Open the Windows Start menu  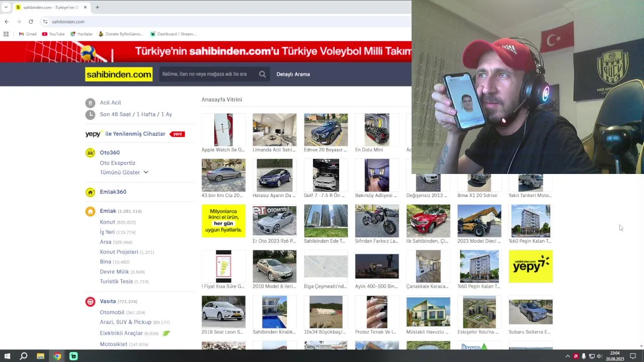(7, 356)
